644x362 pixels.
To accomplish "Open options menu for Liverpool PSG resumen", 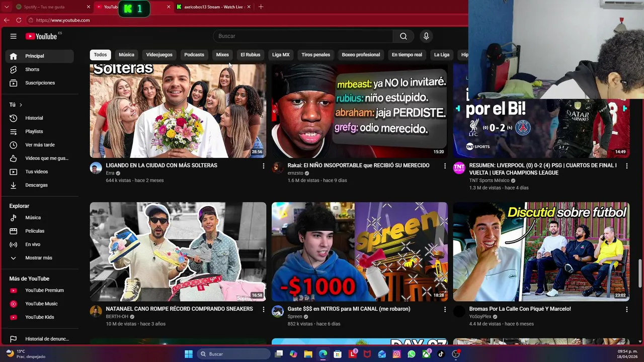I will coord(626,166).
